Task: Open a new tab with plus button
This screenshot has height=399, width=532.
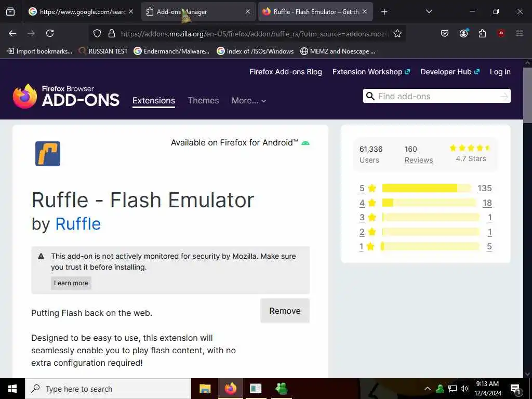Action: pyautogui.click(x=384, y=12)
